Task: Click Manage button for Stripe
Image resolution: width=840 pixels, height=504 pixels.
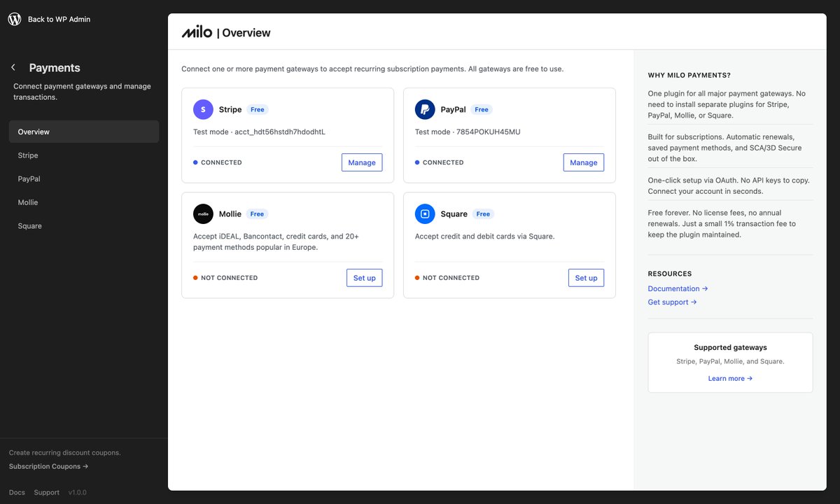Action: (x=362, y=162)
